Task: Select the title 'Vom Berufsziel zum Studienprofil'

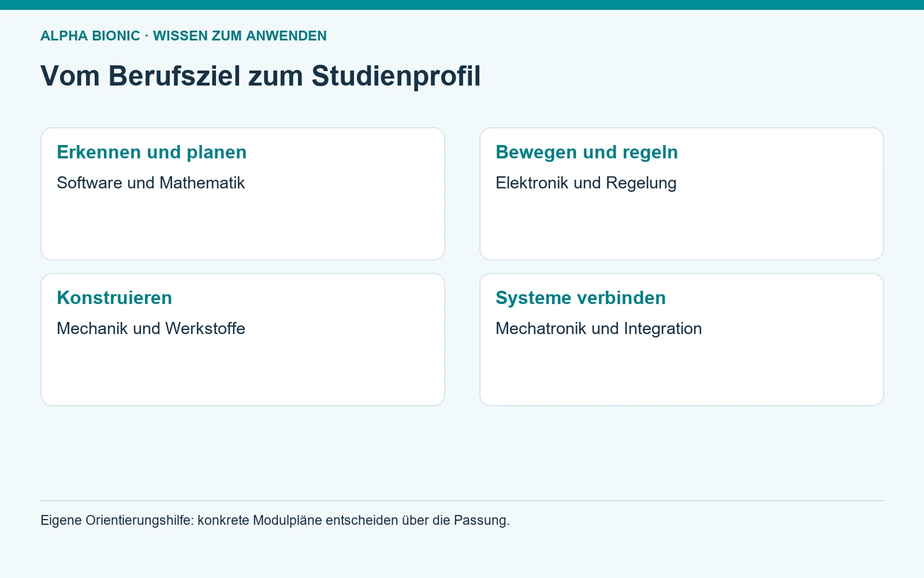Action: (260, 76)
